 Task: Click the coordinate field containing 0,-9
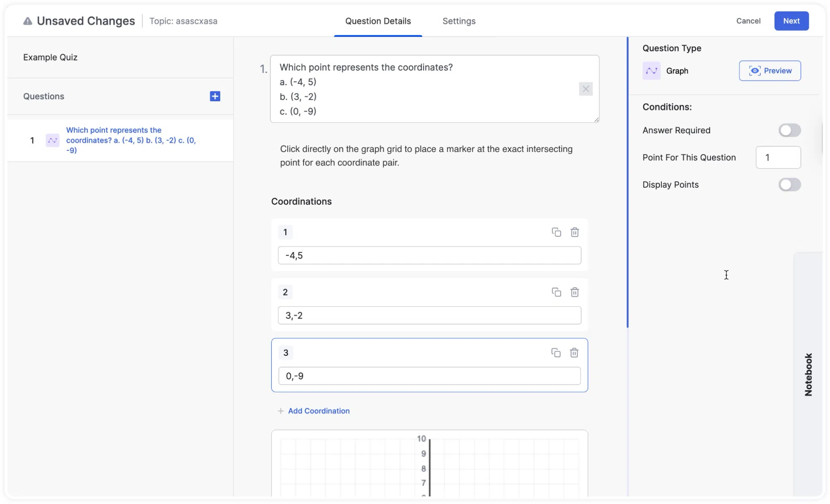coord(429,376)
